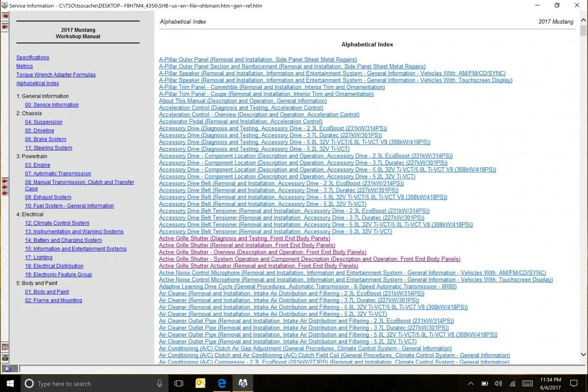Open 10: Fuel System - General Information
This screenshot has height=392, width=588.
point(69,206)
